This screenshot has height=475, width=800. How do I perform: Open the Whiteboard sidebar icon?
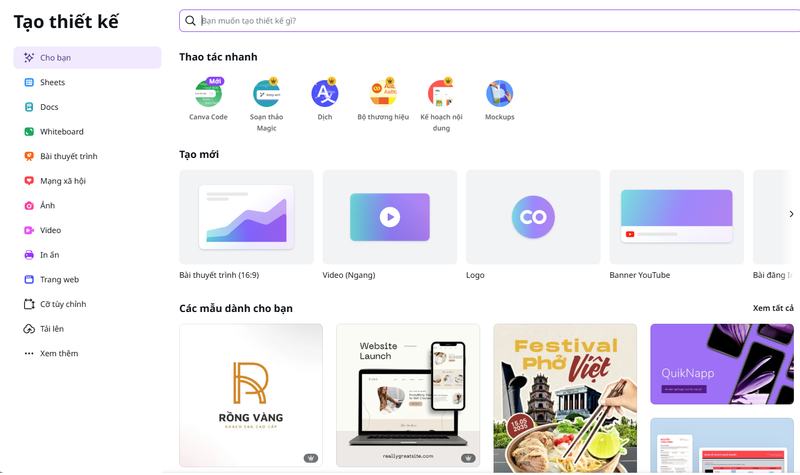pyautogui.click(x=29, y=132)
